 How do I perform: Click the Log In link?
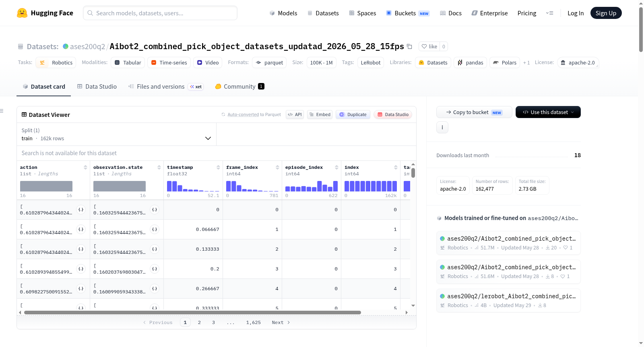(x=576, y=13)
